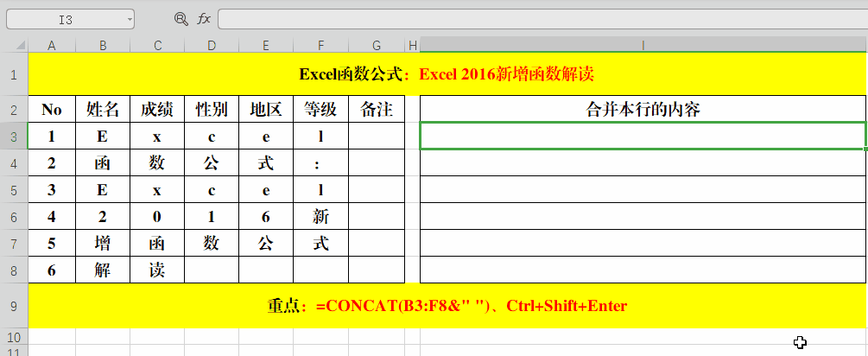This screenshot has height=356, width=868.
Task: Click the 'No' header cell
Action: click(52, 109)
